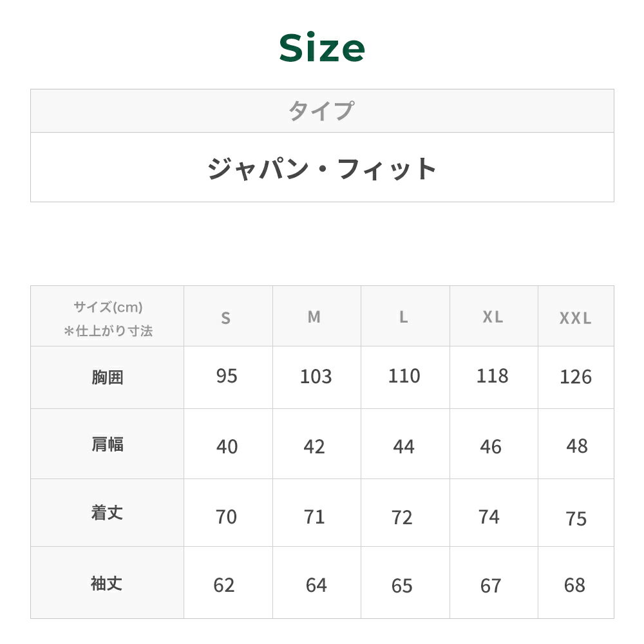Click the タイプ header row
Image resolution: width=644 pixels, height=644 pixels.
click(322, 111)
